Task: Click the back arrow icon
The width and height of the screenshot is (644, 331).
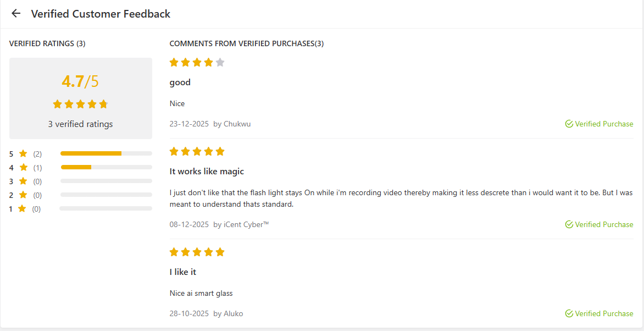Action: pyautogui.click(x=16, y=14)
